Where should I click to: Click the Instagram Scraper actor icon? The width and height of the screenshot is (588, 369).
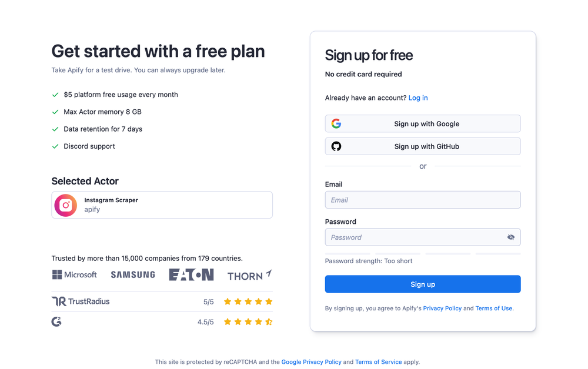point(66,205)
